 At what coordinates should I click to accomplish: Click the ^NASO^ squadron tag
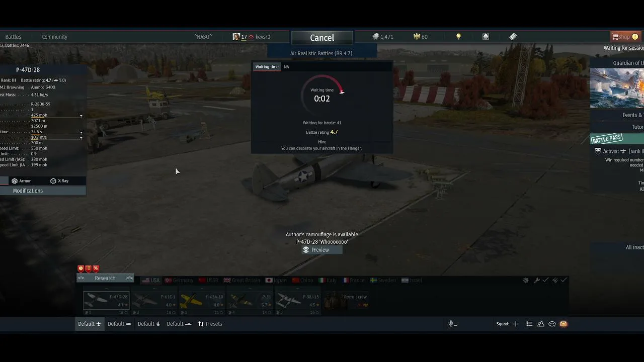203,37
